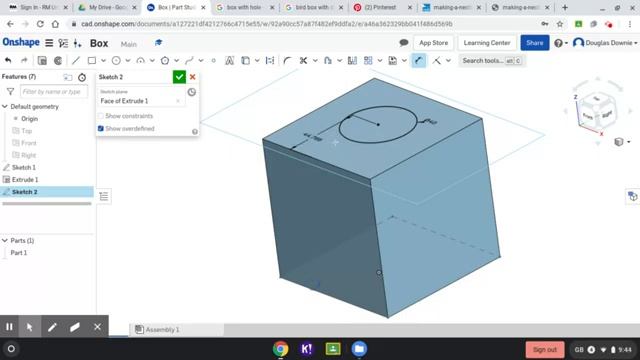Open the Rectangle tool dropdown arrow
Viewport: 640px width, 360px height.
pyautogui.click(x=103, y=60)
